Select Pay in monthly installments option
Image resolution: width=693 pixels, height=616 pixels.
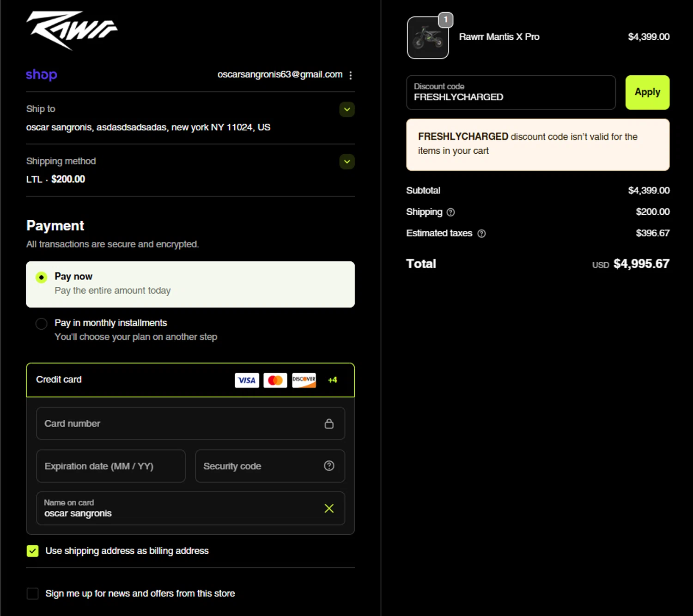[42, 324]
